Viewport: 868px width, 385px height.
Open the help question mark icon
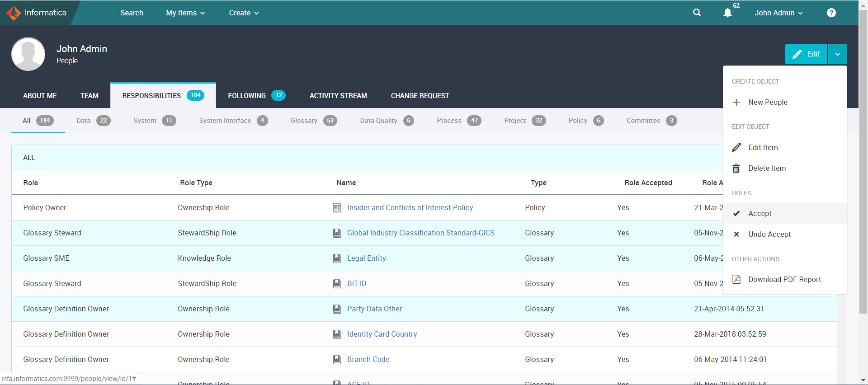pos(831,13)
